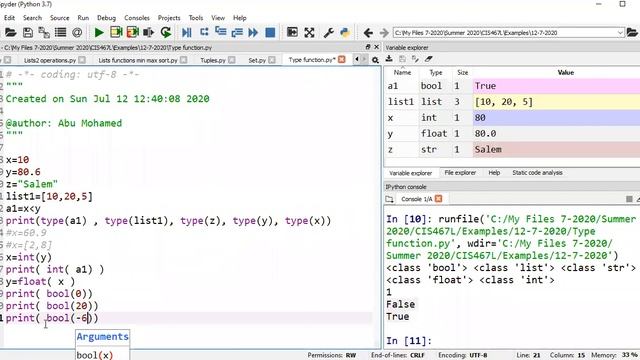Select the y float value 80.0 cell

[x=556, y=133]
